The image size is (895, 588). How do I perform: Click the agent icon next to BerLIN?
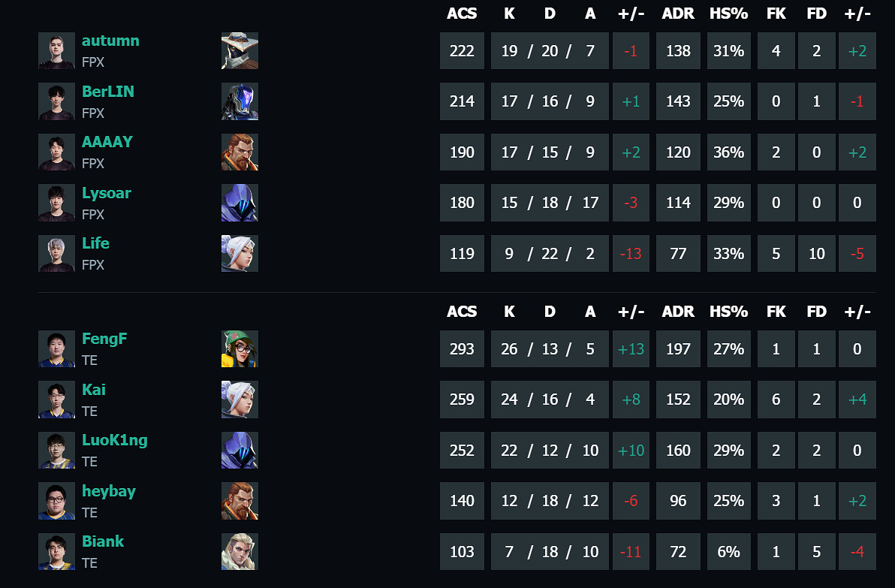tap(240, 101)
